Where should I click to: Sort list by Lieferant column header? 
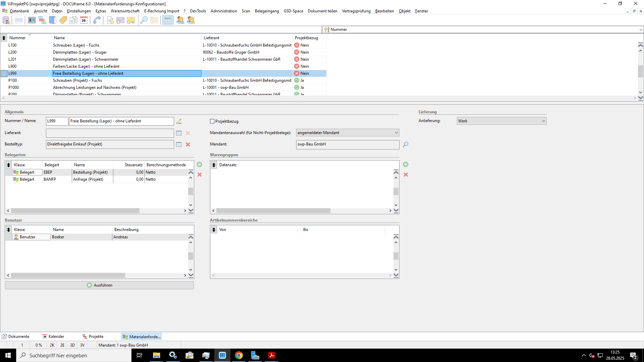(247, 38)
